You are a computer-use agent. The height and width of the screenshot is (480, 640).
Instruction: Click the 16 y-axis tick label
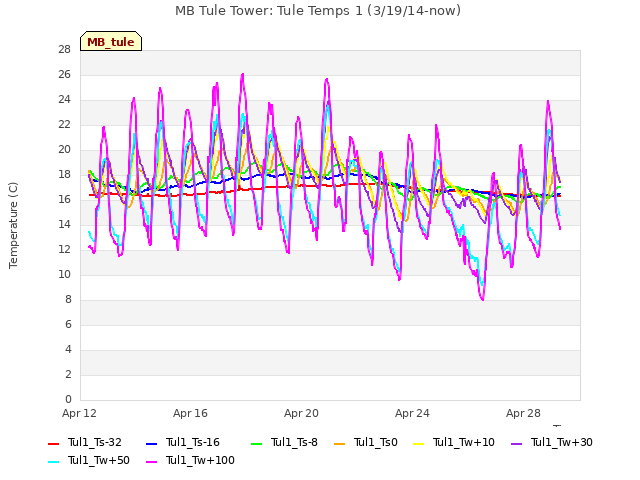coord(64,200)
